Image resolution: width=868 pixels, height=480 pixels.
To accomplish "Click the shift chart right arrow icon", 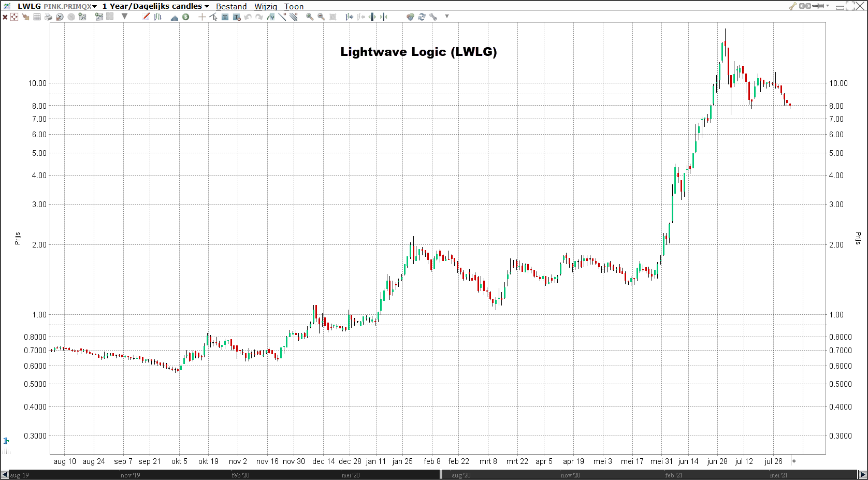I will tap(350, 17).
